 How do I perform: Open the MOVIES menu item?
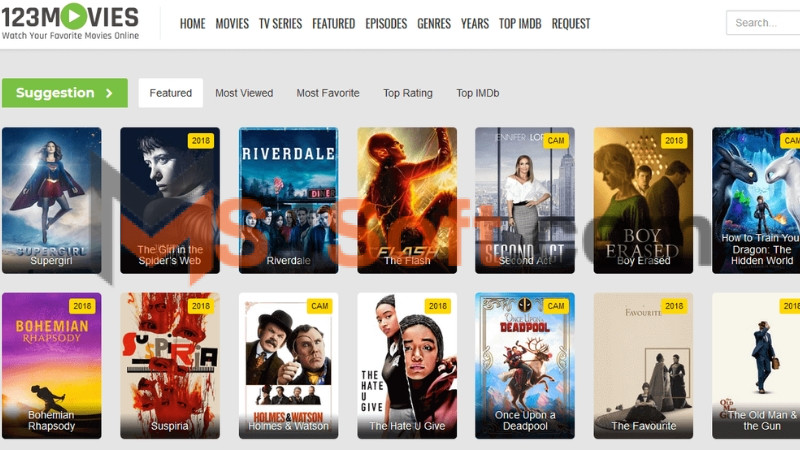click(232, 23)
